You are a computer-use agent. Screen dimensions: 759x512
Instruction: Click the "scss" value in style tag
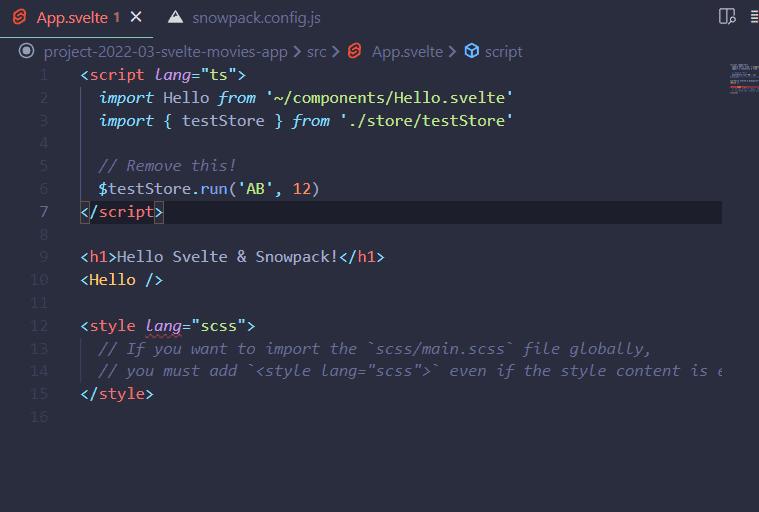click(x=219, y=326)
